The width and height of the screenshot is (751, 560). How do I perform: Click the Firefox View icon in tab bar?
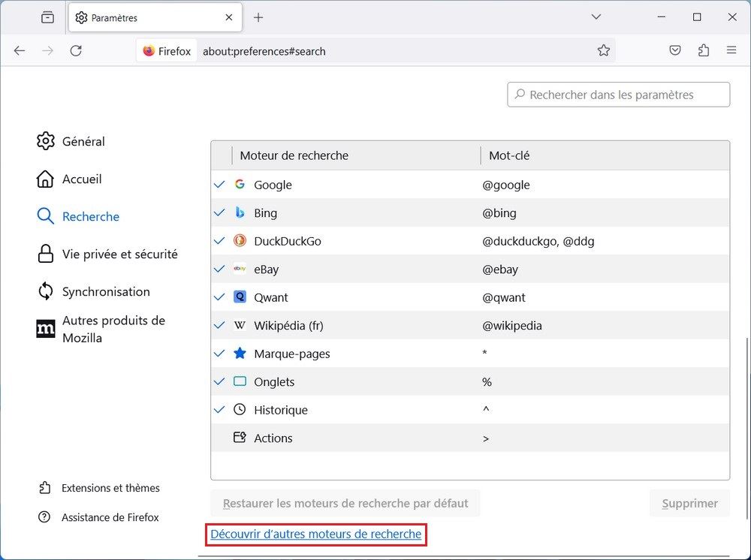[x=47, y=17]
